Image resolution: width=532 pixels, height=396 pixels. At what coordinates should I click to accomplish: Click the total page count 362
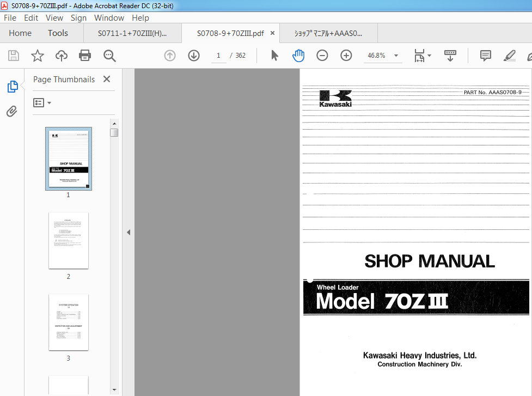[241, 56]
